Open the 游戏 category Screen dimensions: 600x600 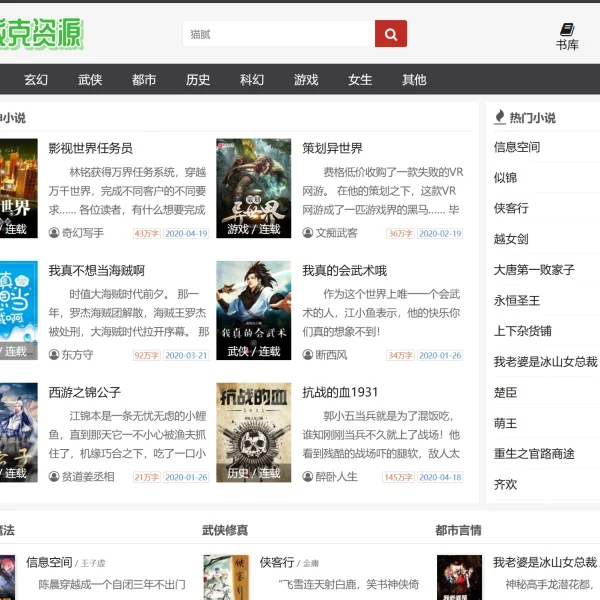click(306, 80)
